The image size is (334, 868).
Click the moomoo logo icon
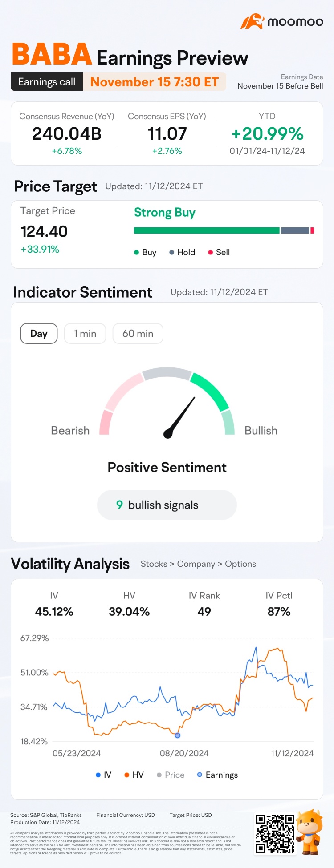pyautogui.click(x=252, y=21)
